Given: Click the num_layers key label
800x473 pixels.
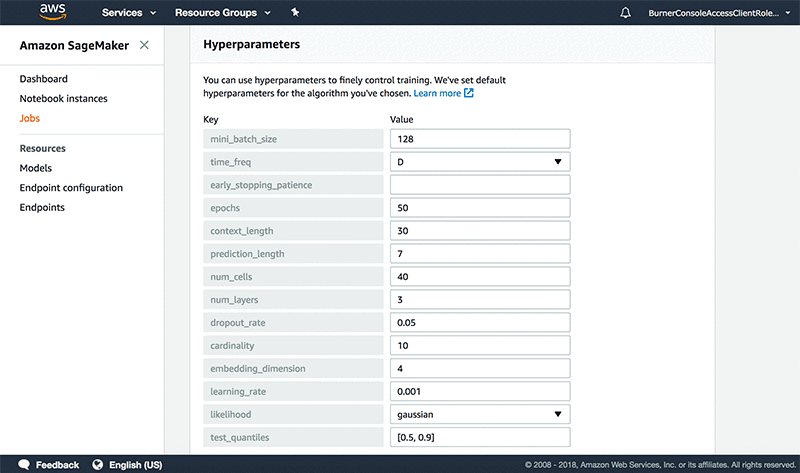Looking at the screenshot, I should (293, 300).
